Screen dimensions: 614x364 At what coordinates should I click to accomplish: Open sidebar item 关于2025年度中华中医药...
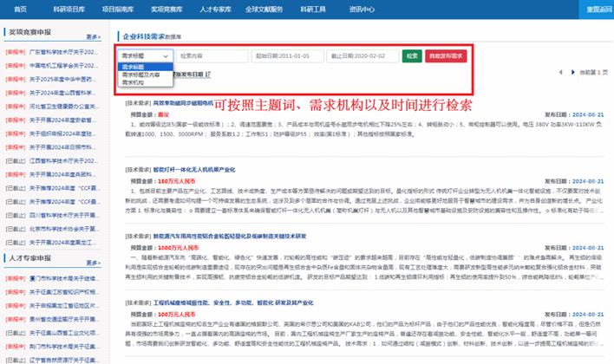point(62,79)
